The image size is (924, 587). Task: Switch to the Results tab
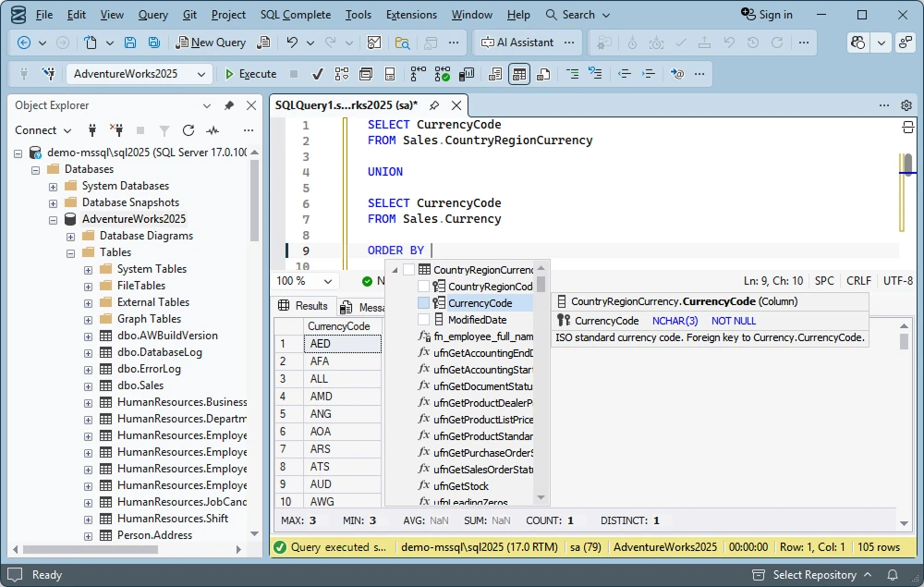pos(304,306)
